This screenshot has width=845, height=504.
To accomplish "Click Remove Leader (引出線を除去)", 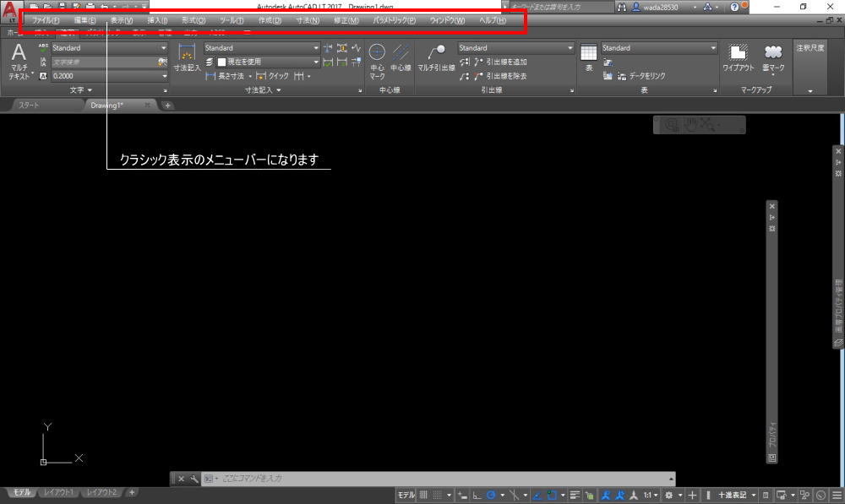I will (x=500, y=77).
